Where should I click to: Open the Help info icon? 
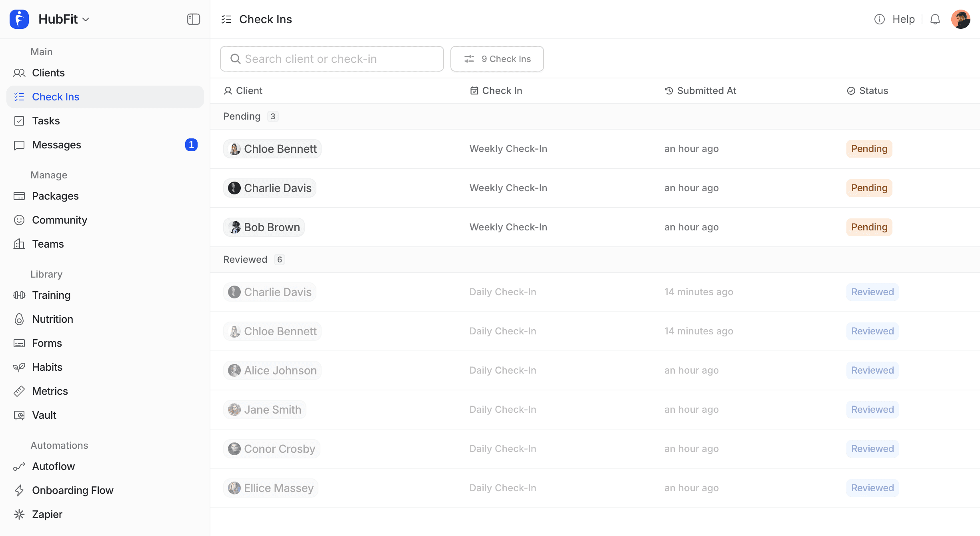tap(879, 19)
